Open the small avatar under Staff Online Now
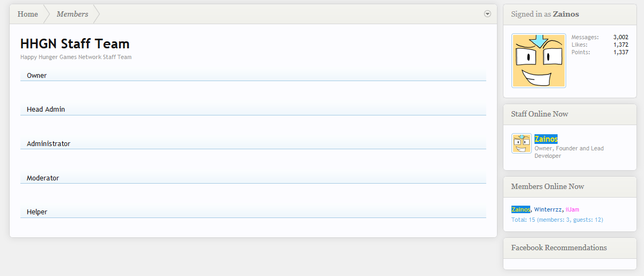The width and height of the screenshot is (644, 276). [x=521, y=143]
